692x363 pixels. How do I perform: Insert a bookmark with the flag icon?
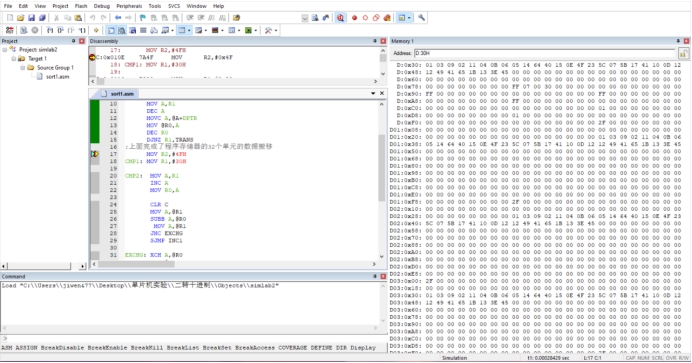tap(143, 18)
